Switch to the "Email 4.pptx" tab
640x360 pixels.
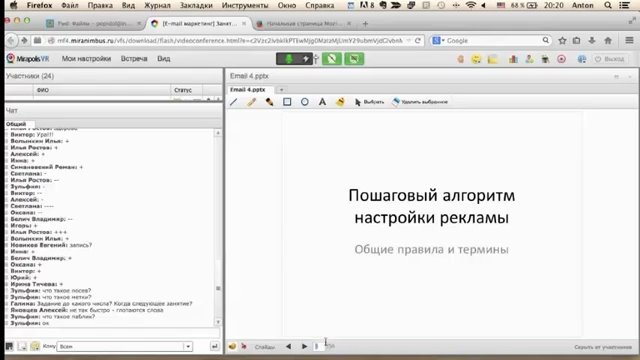pyautogui.click(x=247, y=89)
